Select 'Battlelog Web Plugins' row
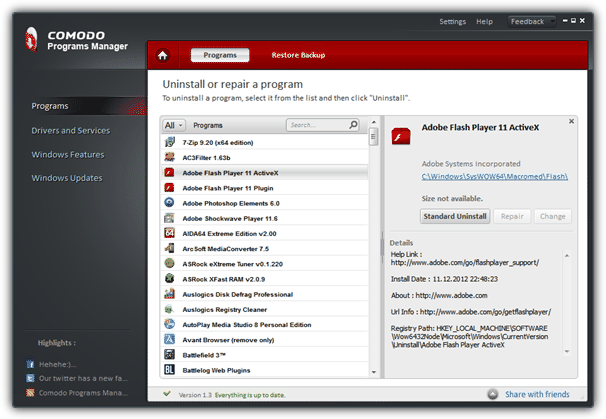This screenshot has height=419, width=606. click(x=264, y=370)
